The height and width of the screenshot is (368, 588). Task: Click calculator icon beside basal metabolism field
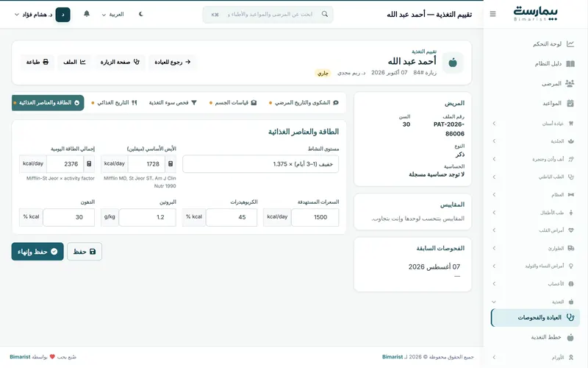click(171, 164)
